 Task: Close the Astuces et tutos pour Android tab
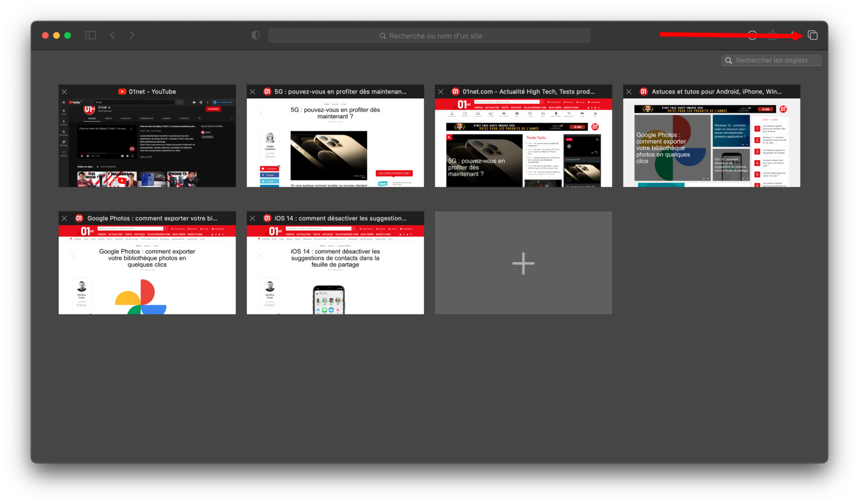[629, 92]
